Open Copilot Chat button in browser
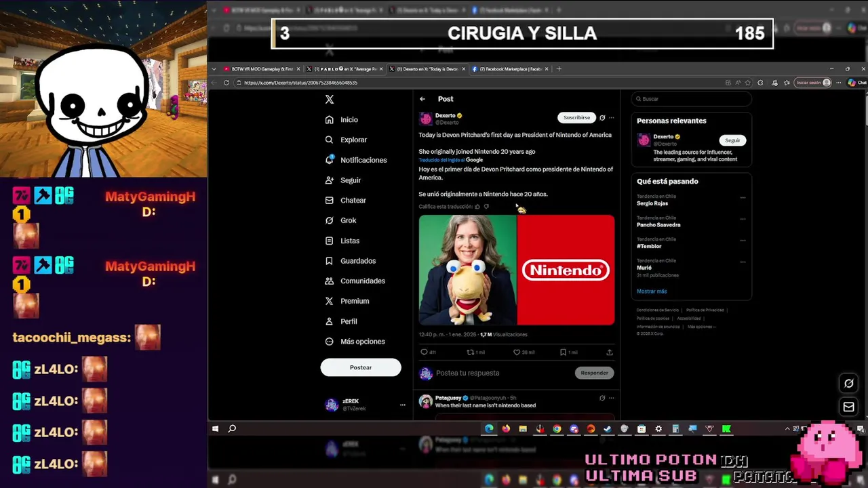 [856, 83]
